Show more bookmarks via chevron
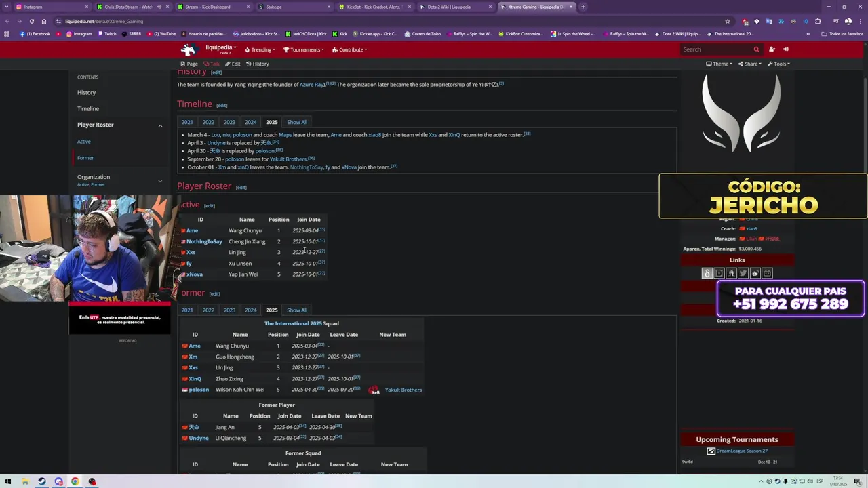Screen dimensions: 868x488 pyautogui.click(x=808, y=34)
